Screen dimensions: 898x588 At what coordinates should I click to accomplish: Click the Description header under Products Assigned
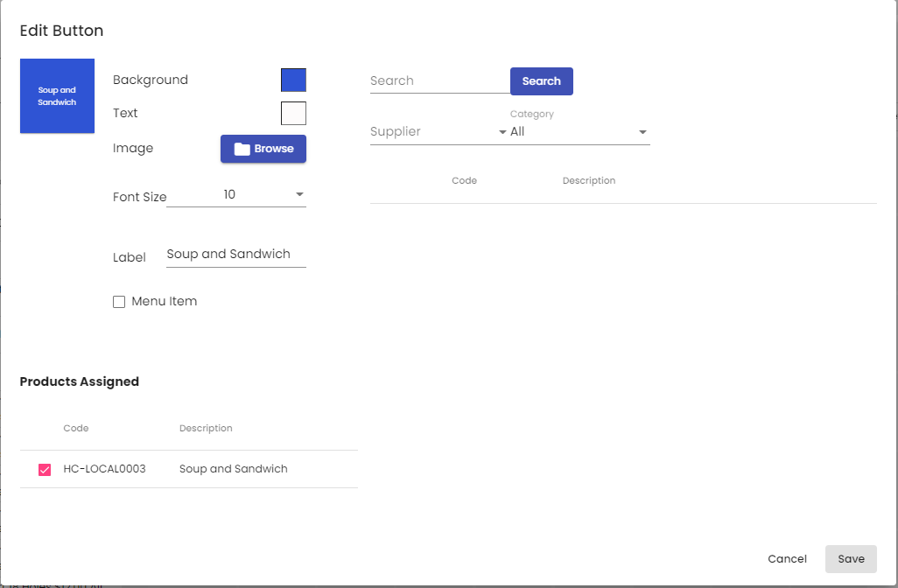(x=206, y=428)
